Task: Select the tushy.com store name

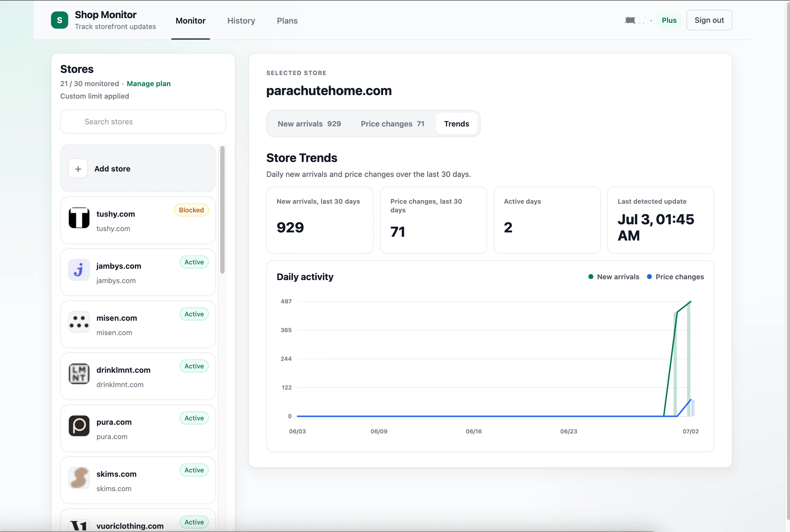Action: coord(115,214)
